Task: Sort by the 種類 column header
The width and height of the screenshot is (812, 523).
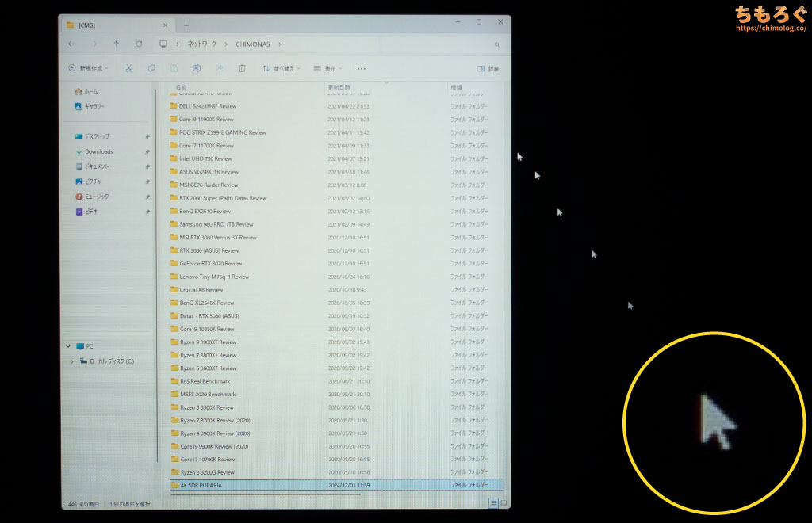Action: [x=456, y=87]
